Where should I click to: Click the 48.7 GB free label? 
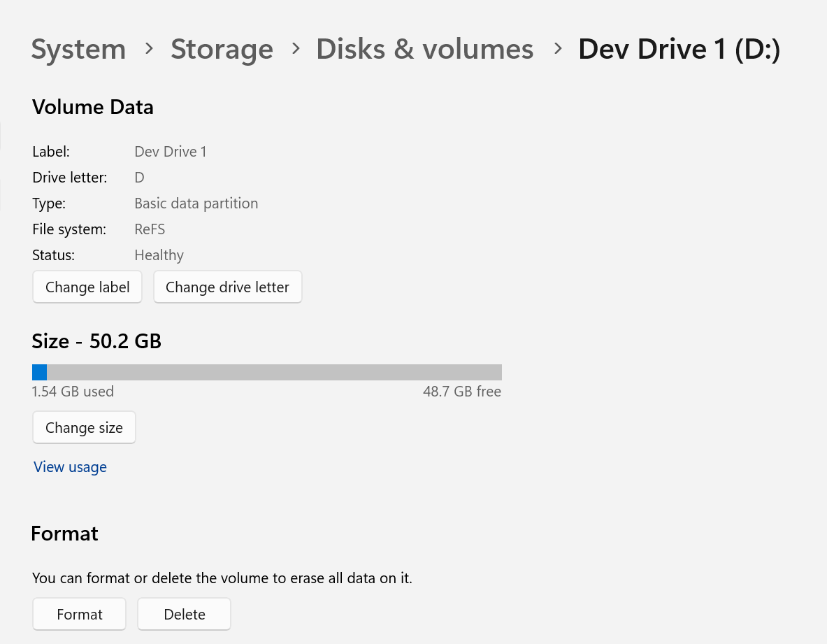[x=462, y=391]
